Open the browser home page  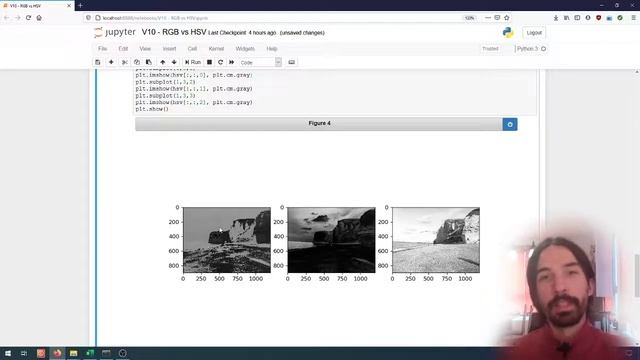coord(39,18)
